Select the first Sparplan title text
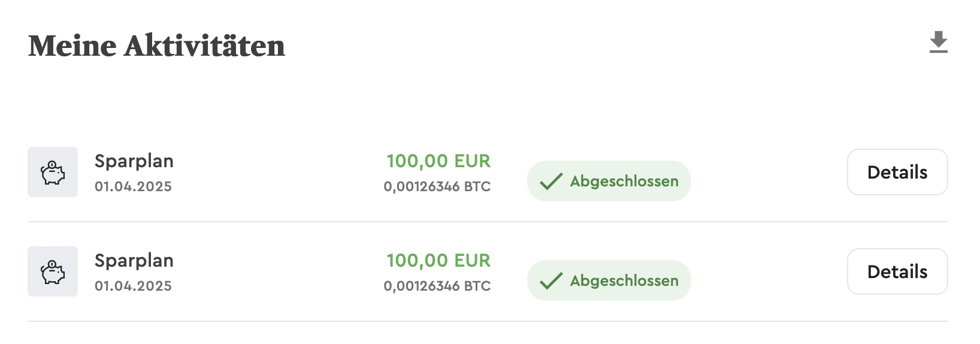Viewport: 980px width, 344px height. 134,161
